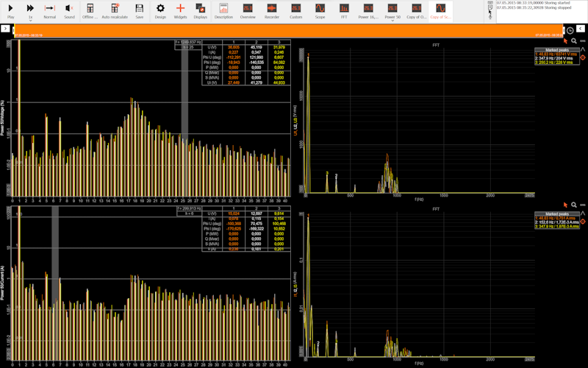Save the data with the floppy icon

tap(139, 11)
